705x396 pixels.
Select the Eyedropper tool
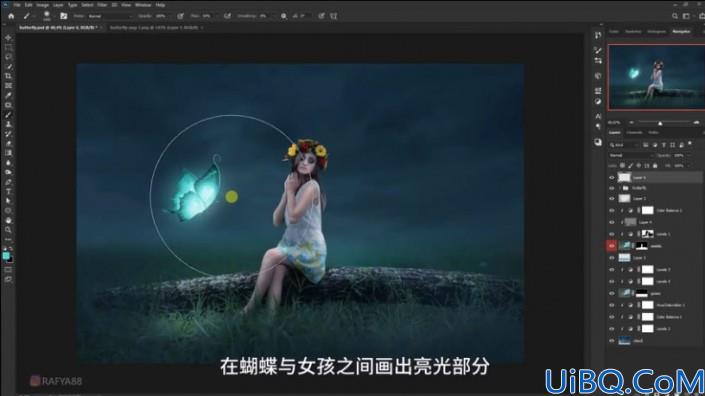tap(8, 95)
